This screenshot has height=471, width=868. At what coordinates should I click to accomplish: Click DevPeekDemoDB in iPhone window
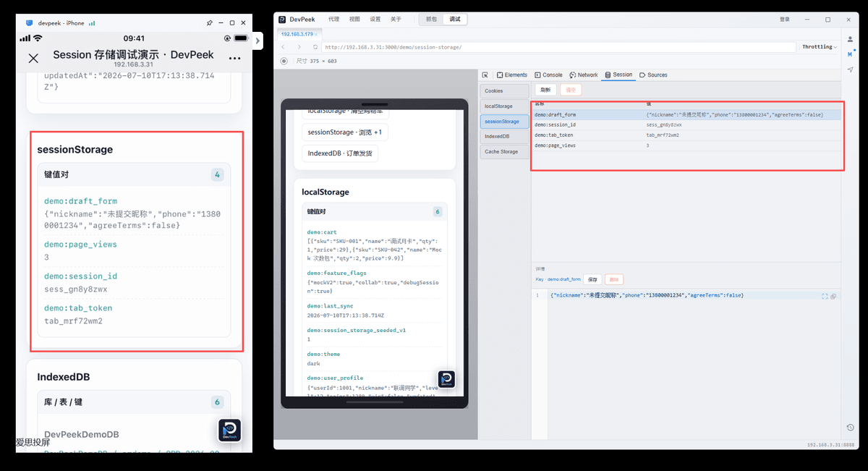pyautogui.click(x=82, y=435)
